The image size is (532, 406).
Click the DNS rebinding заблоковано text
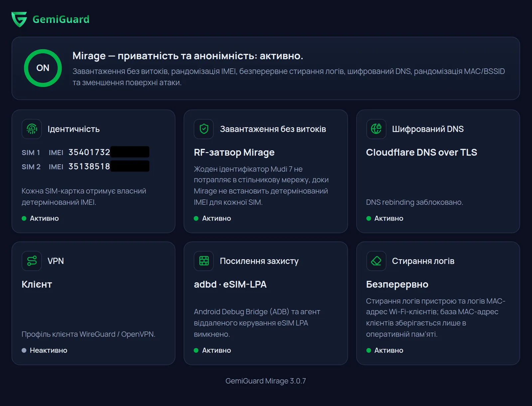coord(414,202)
